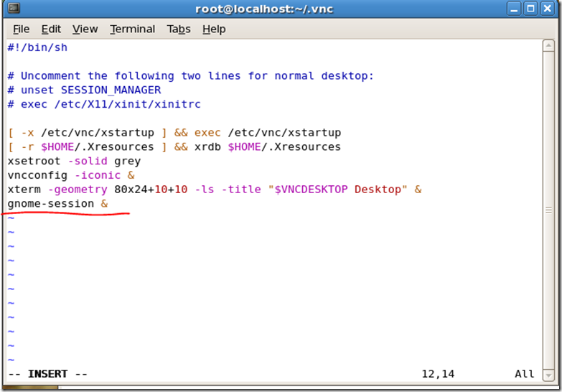Minimize the terminal window
The image size is (562, 392).
(514, 9)
